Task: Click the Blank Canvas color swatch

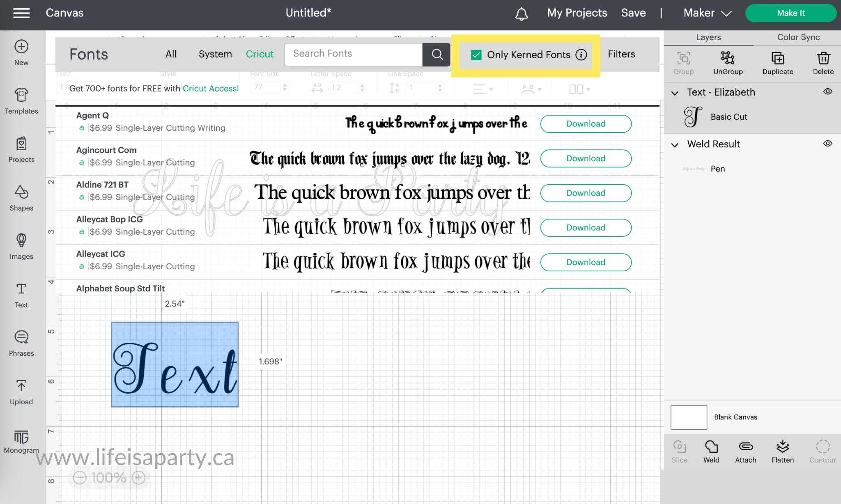Action: click(689, 417)
